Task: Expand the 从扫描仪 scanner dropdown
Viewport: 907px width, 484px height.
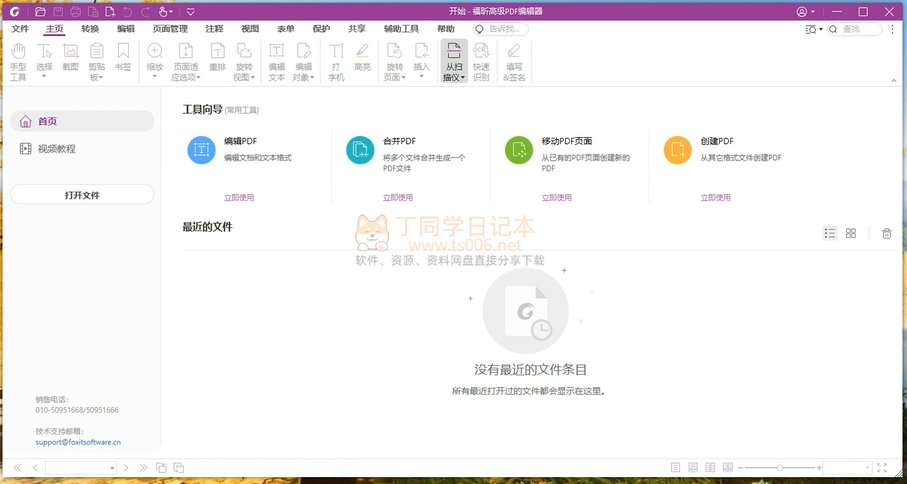Action: [454, 77]
